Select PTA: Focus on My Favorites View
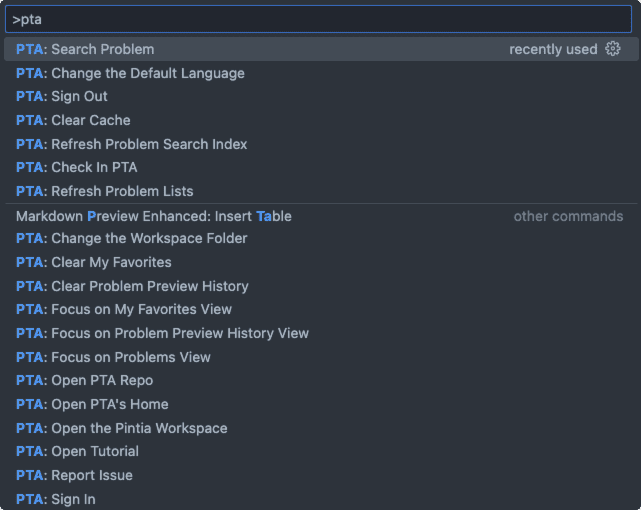The height and width of the screenshot is (510, 641). click(x=321, y=309)
